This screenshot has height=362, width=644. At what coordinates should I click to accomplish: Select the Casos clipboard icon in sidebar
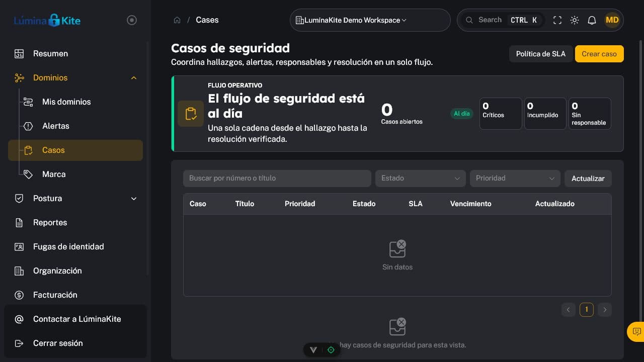click(28, 150)
